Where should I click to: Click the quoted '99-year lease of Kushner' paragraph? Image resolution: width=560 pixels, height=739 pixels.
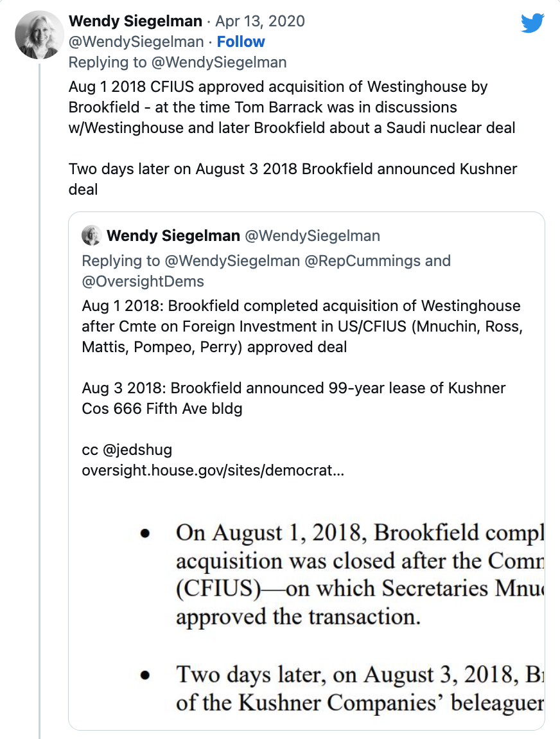click(293, 398)
